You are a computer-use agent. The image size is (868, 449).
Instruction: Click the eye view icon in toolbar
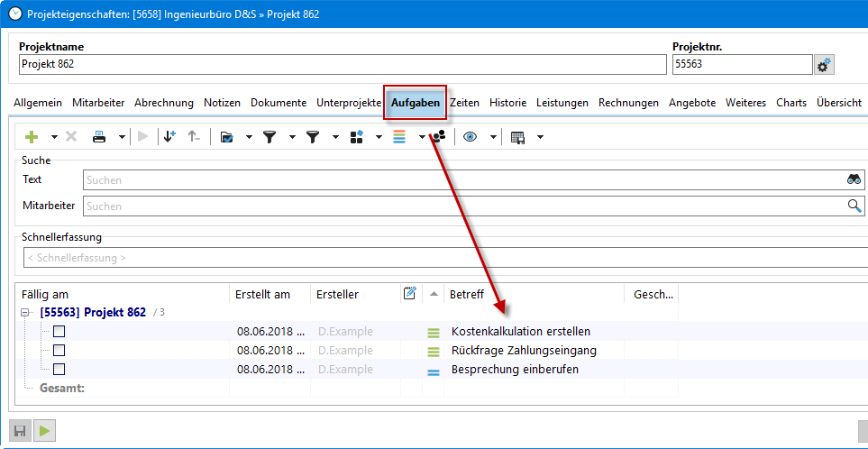(x=470, y=137)
